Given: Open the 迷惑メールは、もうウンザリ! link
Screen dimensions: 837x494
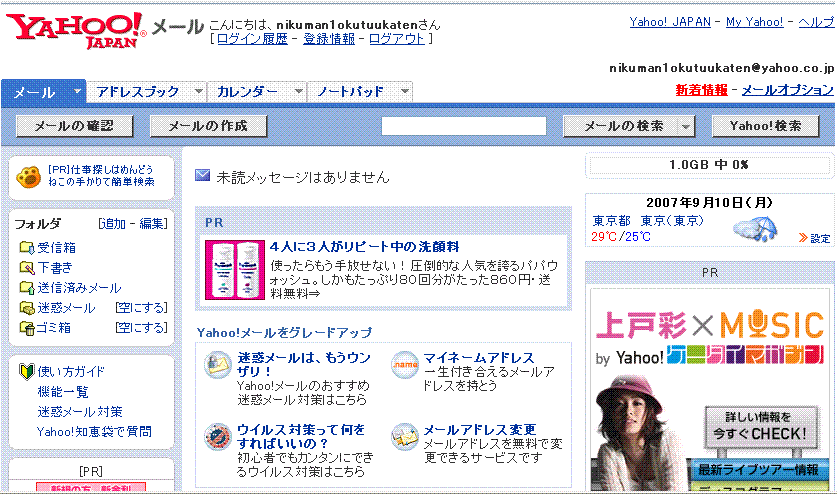Looking at the screenshot, I should [304, 365].
